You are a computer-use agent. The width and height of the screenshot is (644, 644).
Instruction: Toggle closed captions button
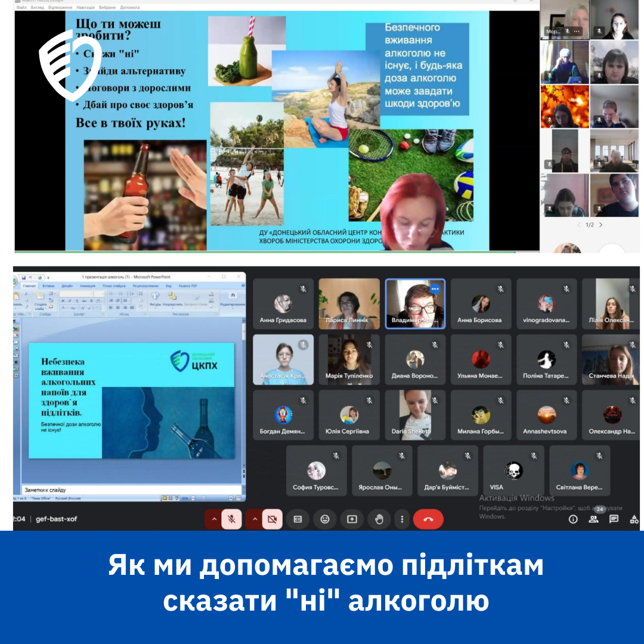point(298,519)
